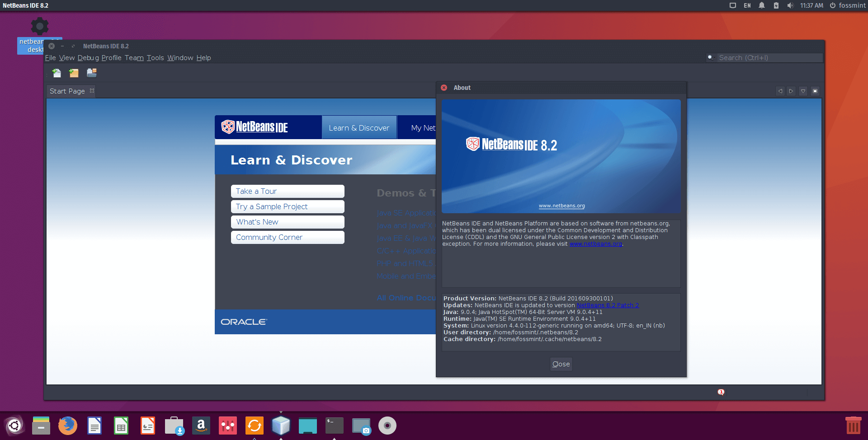Click the NetBeans IDE logo on the Start Page
868x440 pixels.
point(255,127)
